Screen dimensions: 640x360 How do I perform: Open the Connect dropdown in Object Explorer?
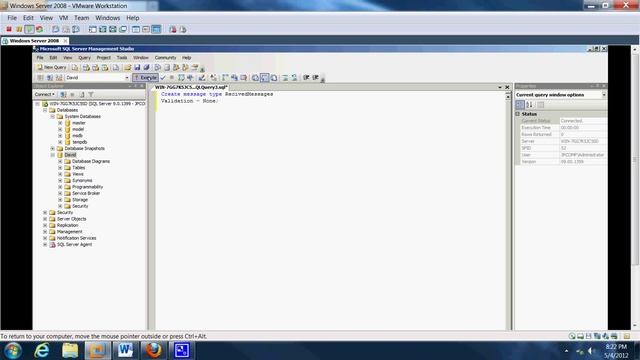[x=44, y=94]
